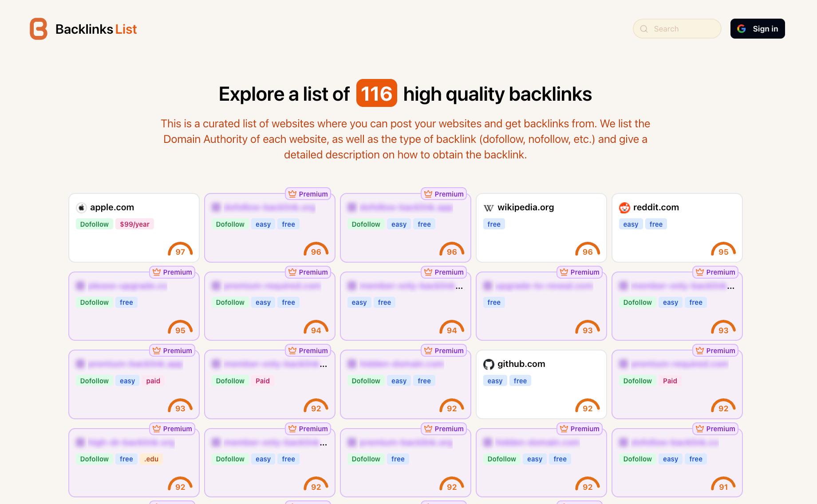Click the magnifying glass icon in the search bar
817x504 pixels.
point(643,28)
